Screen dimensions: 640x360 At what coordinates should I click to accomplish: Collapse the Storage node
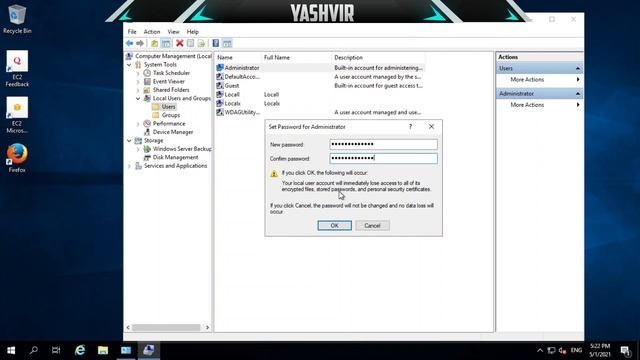pyautogui.click(x=129, y=140)
